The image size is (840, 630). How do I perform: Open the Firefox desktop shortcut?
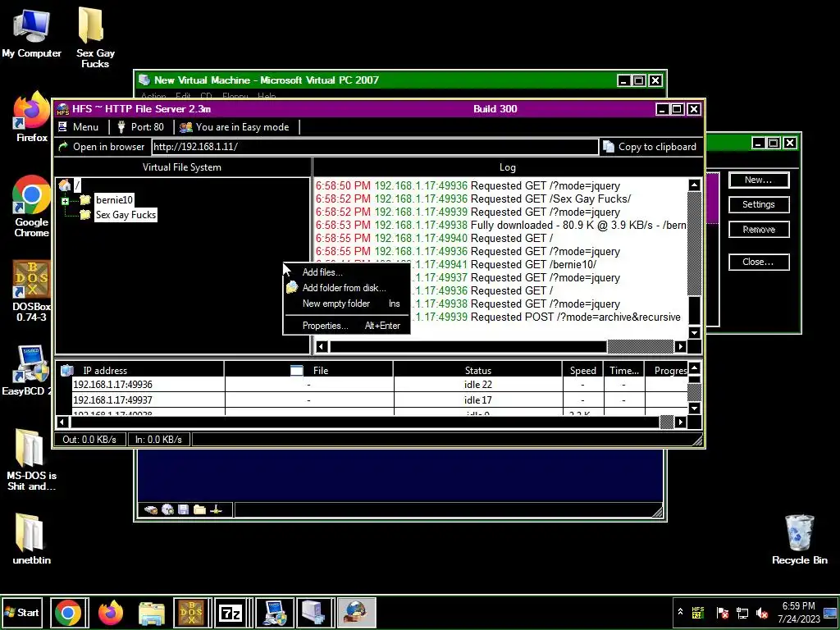click(31, 116)
